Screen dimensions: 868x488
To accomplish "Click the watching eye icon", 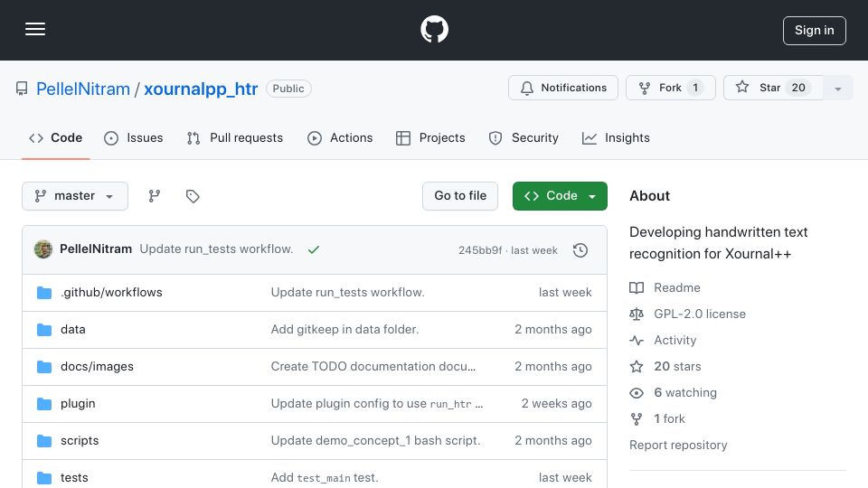I will (x=637, y=393).
